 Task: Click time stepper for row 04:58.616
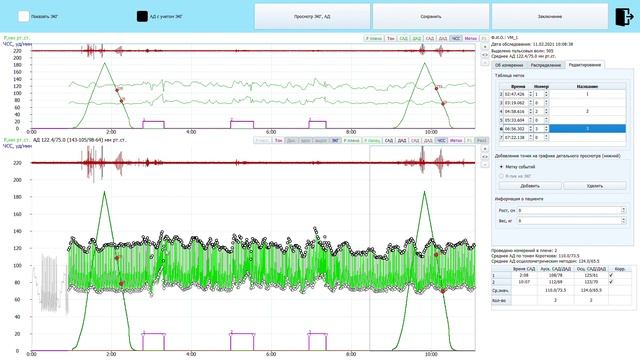click(x=531, y=111)
